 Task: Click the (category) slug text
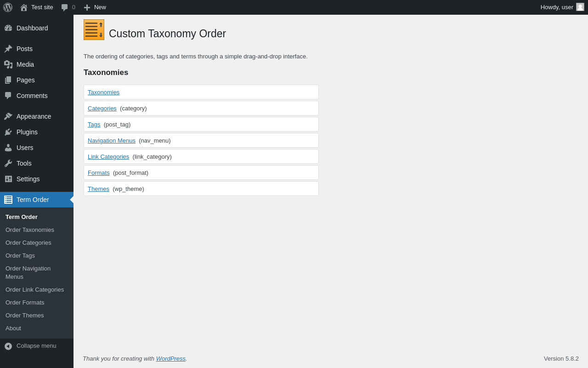(x=133, y=108)
